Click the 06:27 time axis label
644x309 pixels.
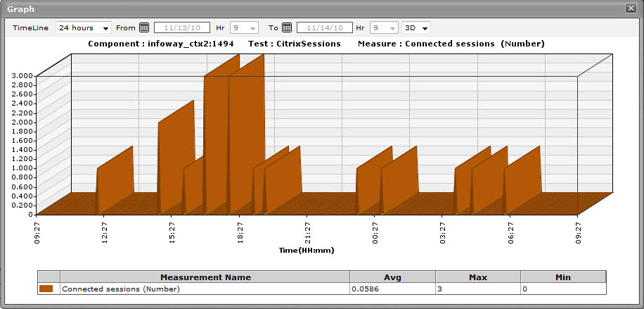pyautogui.click(x=510, y=234)
